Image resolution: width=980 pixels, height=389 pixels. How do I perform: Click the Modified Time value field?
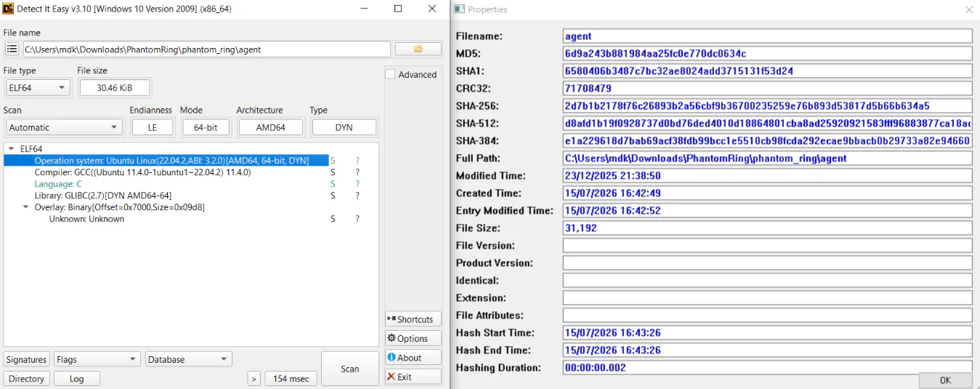click(x=767, y=176)
